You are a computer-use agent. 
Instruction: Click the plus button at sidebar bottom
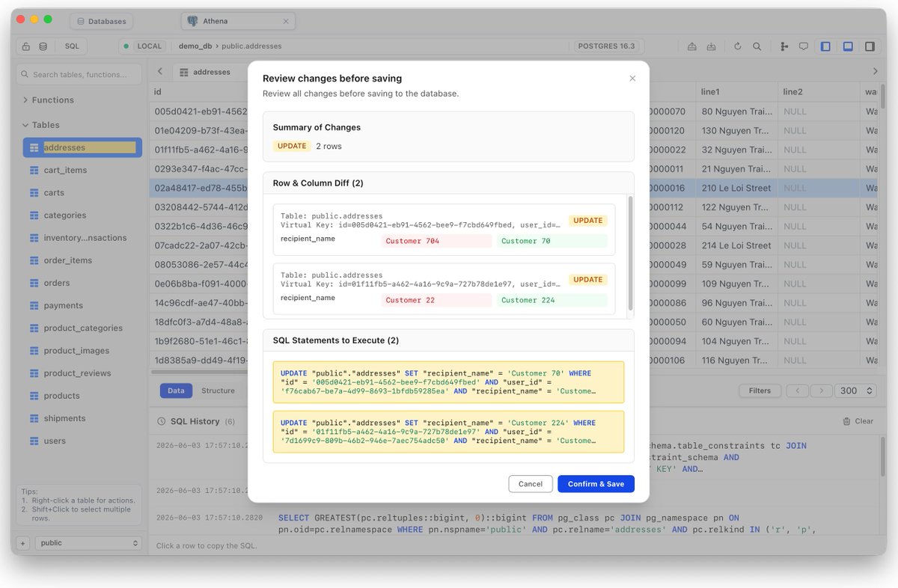coord(22,543)
